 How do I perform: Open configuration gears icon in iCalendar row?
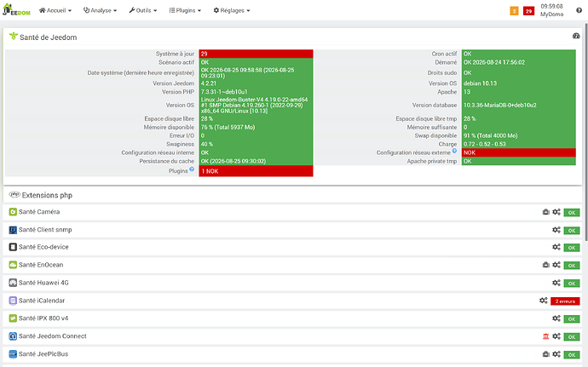544,301
